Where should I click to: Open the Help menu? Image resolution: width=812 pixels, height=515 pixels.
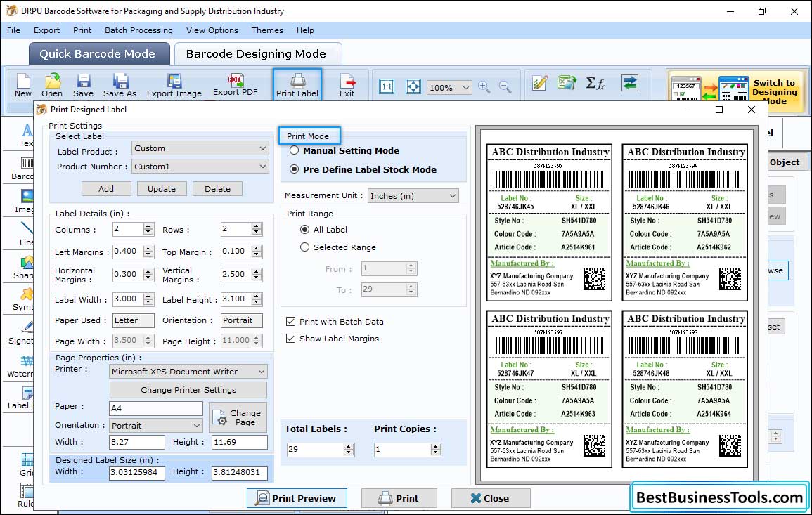point(305,30)
